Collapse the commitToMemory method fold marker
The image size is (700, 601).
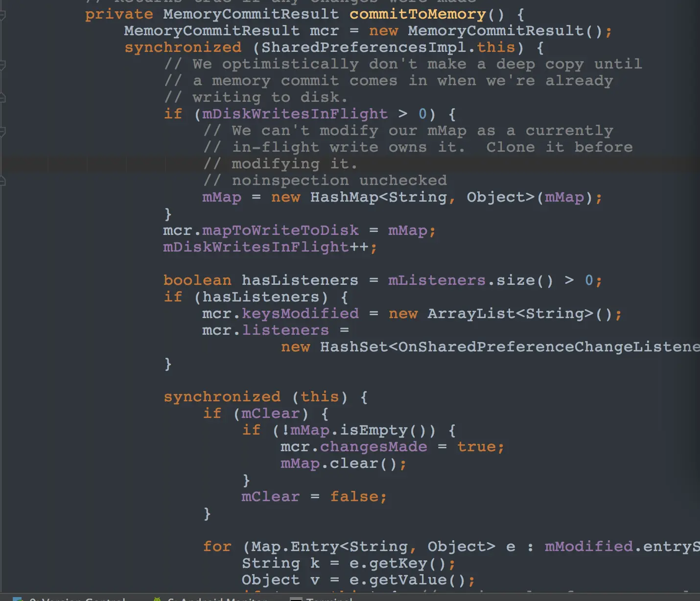(2, 15)
